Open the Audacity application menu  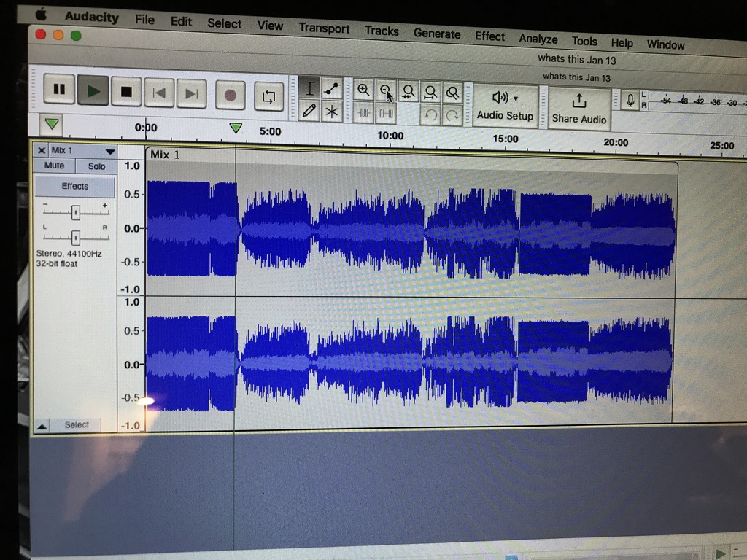pos(92,17)
